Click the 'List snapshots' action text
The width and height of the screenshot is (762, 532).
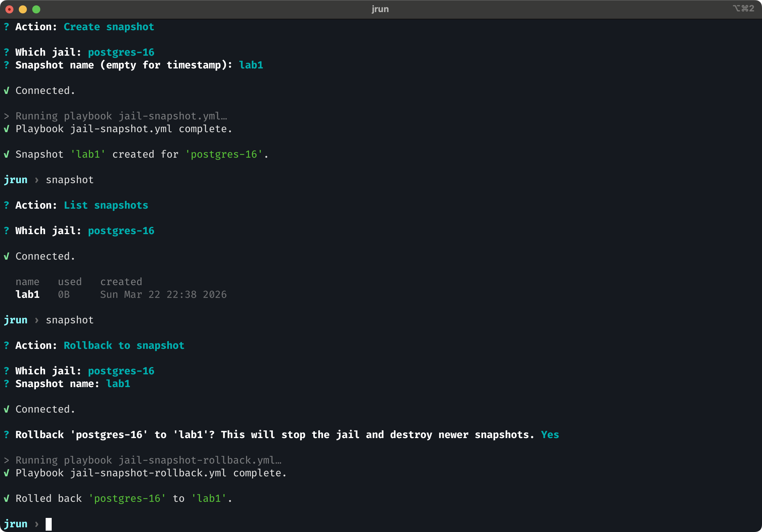(x=106, y=205)
